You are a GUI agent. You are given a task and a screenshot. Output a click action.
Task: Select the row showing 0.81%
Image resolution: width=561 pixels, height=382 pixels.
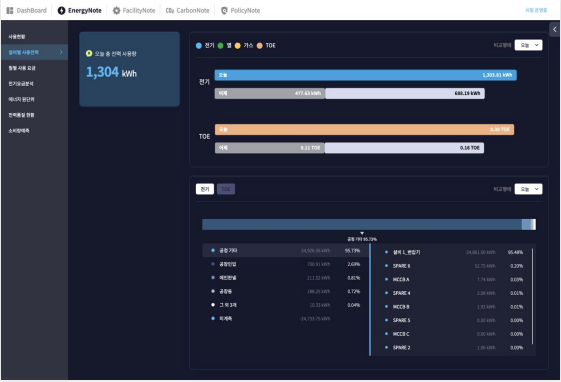click(x=286, y=278)
